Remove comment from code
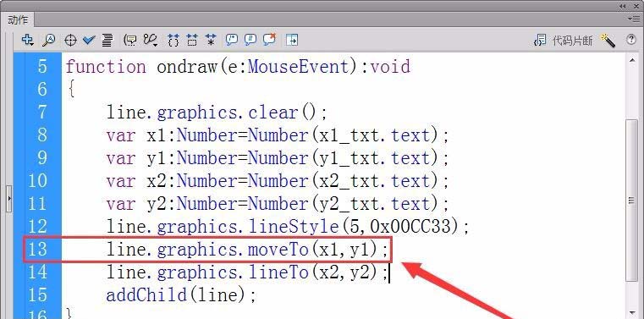Image resolution: width=644 pixels, height=319 pixels. coord(269,40)
